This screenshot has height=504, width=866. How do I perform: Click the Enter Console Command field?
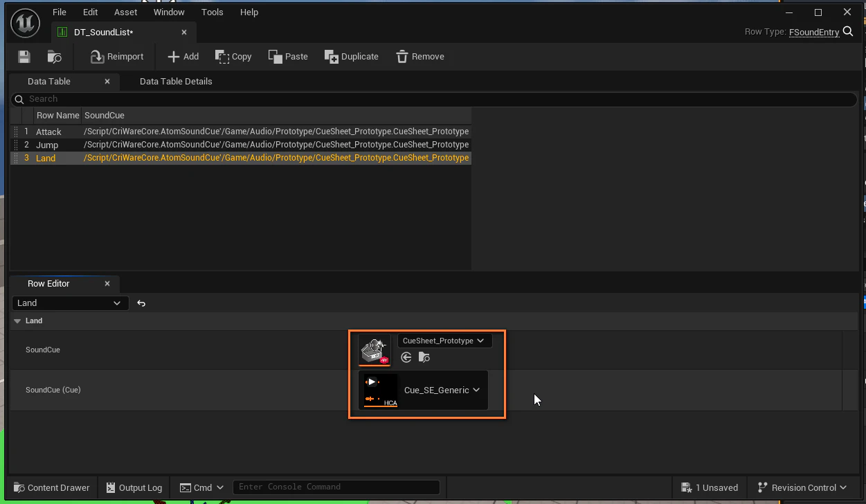(336, 487)
